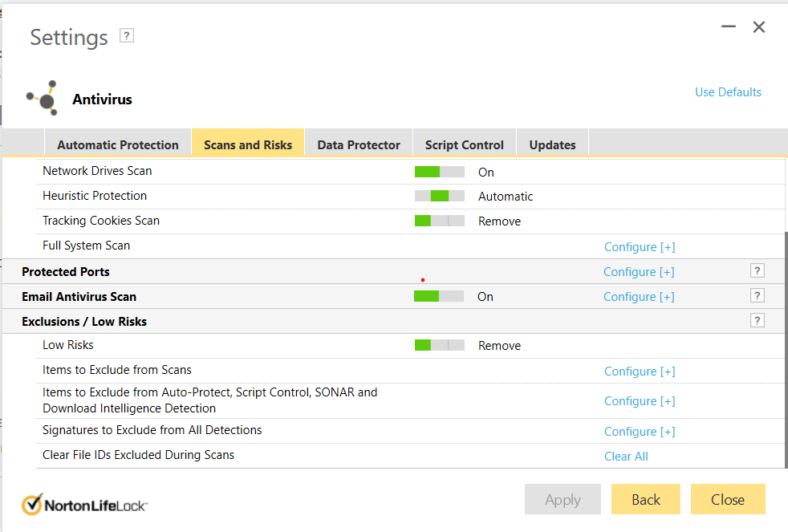
Task: Click the Use Defaults link
Action: point(728,92)
